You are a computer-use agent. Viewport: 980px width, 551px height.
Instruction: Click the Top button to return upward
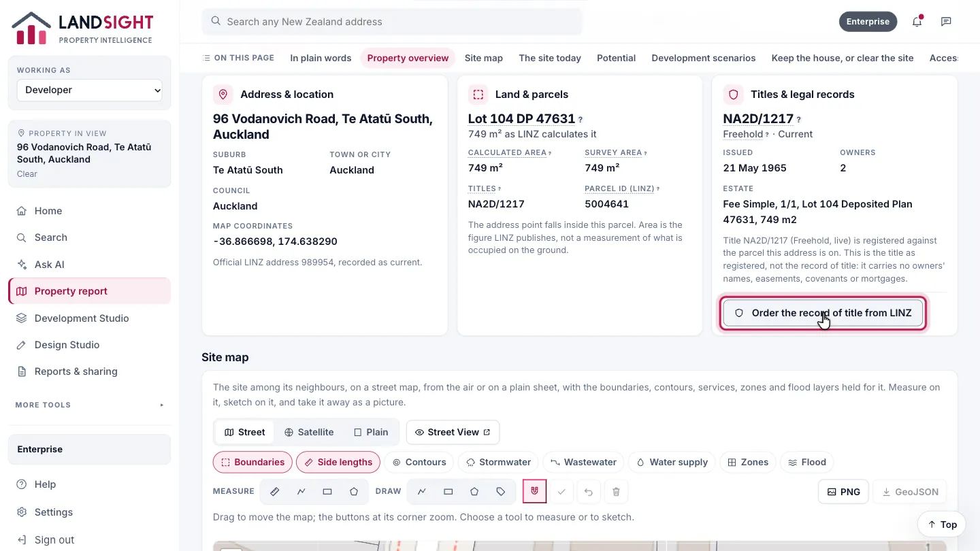[x=942, y=524]
